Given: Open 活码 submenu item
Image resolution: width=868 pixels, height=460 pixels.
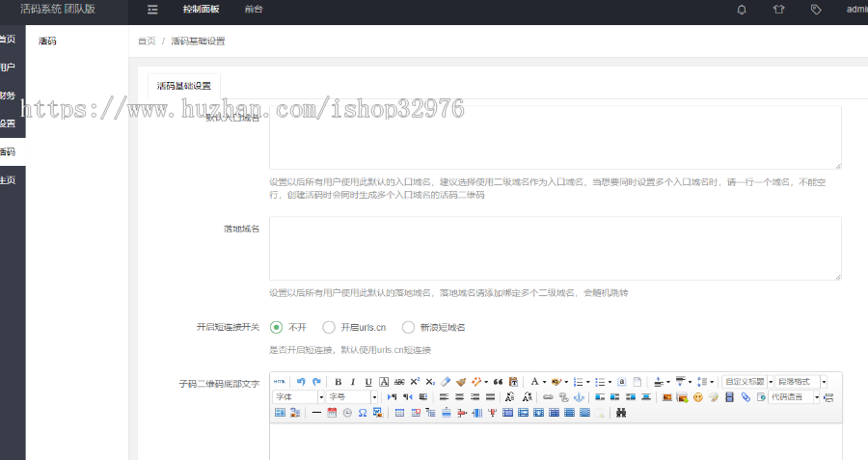Looking at the screenshot, I should 47,41.
